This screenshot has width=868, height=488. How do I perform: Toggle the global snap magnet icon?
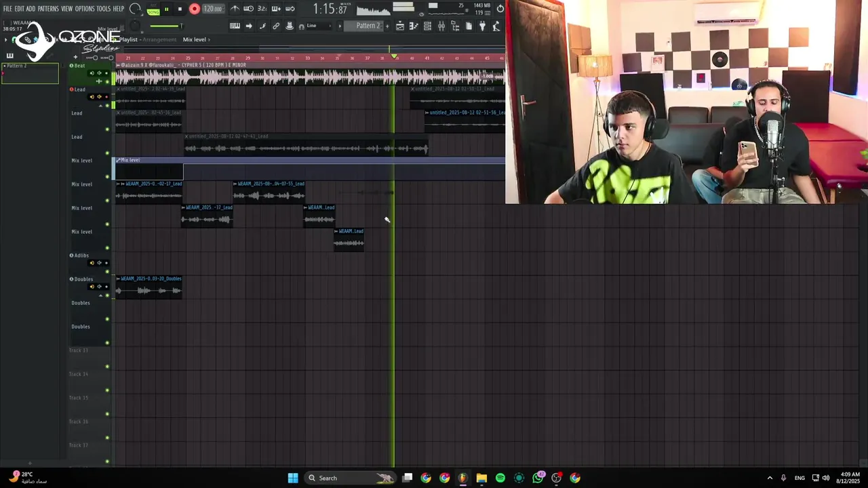(x=301, y=26)
